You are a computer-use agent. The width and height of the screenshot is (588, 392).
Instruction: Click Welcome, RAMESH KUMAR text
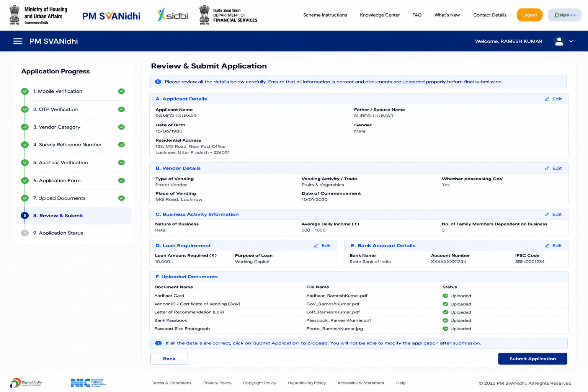[508, 41]
